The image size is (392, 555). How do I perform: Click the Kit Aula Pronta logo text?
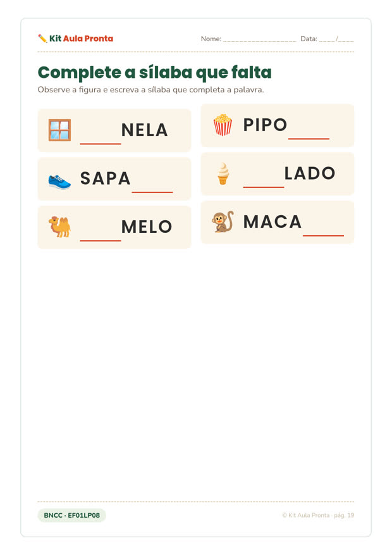[81, 38]
